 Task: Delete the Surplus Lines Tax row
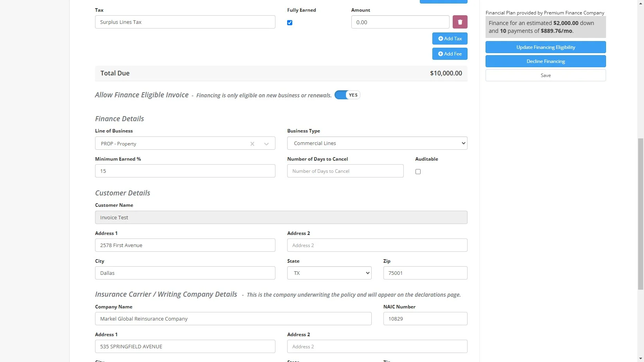(460, 22)
